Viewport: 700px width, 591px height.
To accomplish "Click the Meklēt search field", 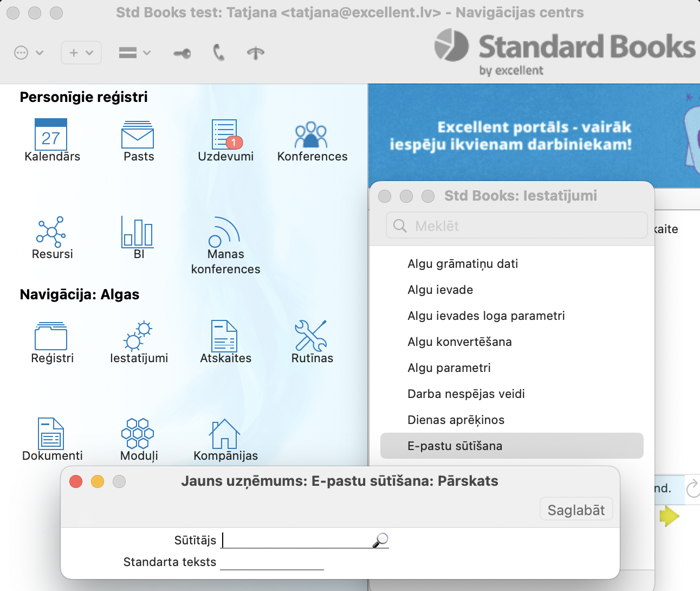I will click(x=516, y=226).
